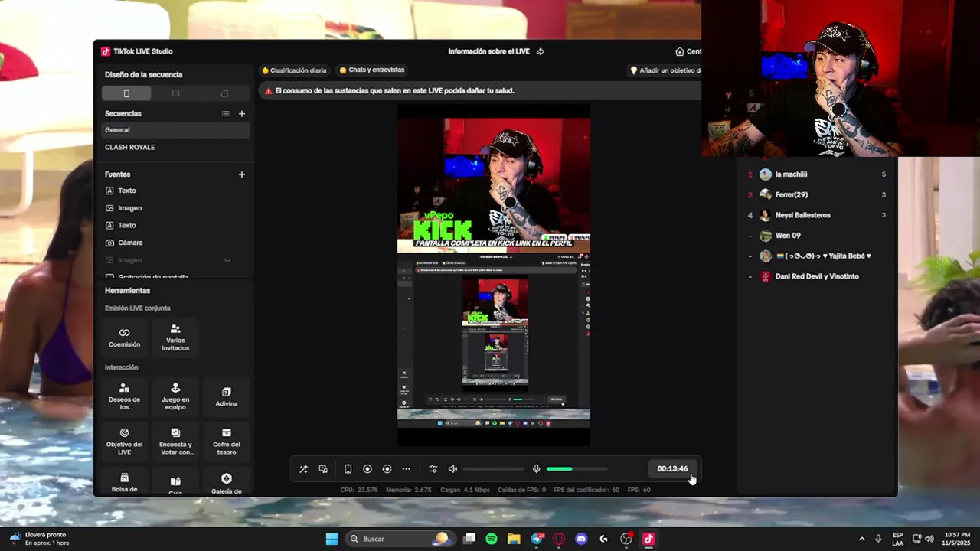This screenshot has width=980, height=551.
Task: Adjust the speaker volume slider
Action: click(494, 469)
